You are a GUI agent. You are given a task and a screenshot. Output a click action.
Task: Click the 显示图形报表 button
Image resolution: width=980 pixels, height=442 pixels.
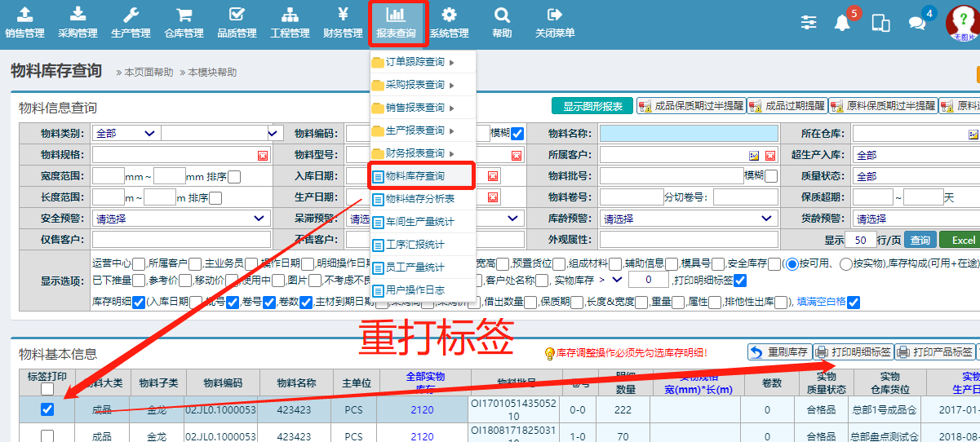[592, 106]
